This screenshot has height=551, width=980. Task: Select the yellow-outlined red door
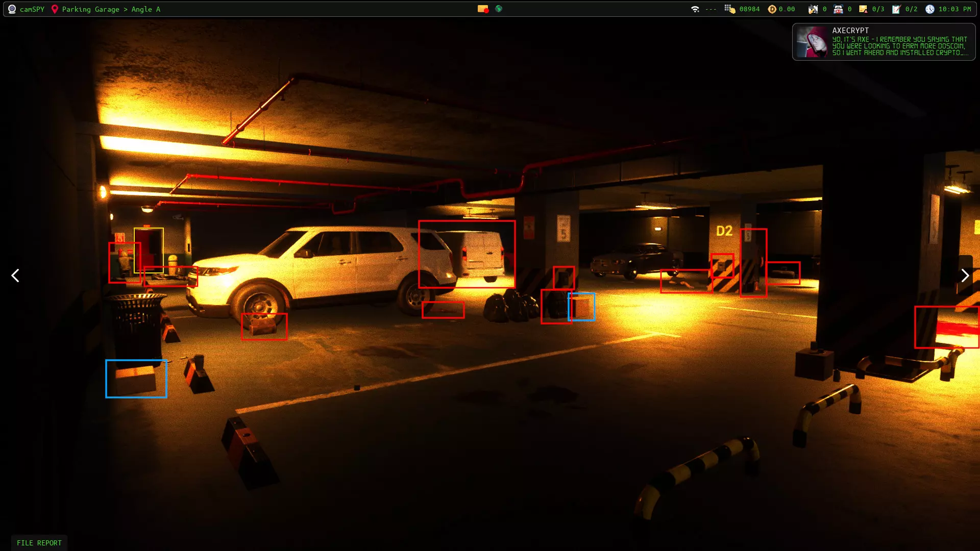click(149, 248)
